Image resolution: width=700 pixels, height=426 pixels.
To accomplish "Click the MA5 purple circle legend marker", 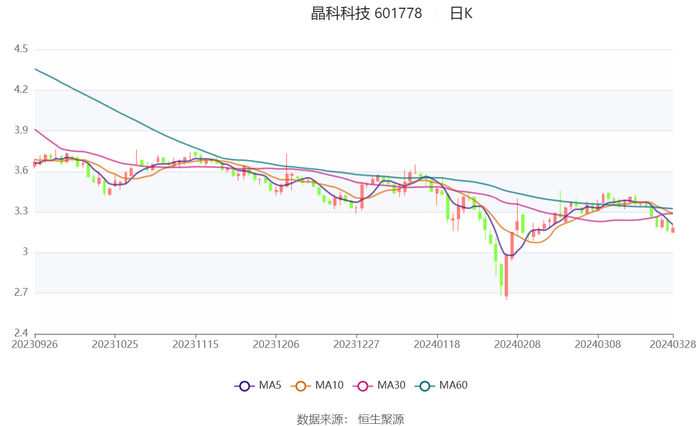I will click(x=244, y=386).
